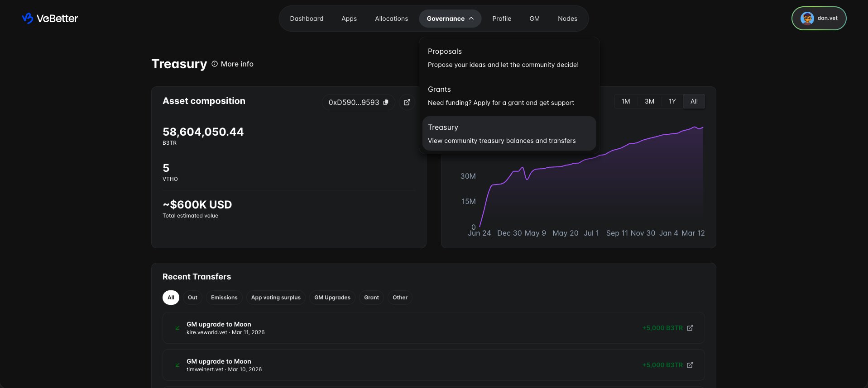
Task: Select the 1M chart range
Action: coord(626,101)
